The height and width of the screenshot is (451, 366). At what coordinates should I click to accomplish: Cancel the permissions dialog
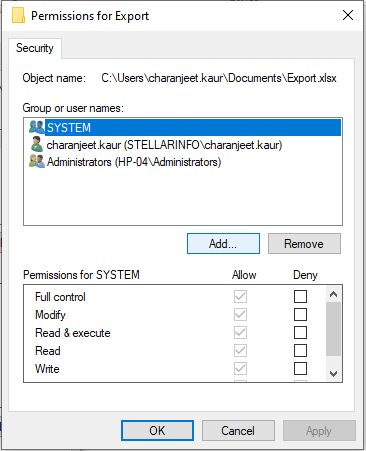(238, 430)
